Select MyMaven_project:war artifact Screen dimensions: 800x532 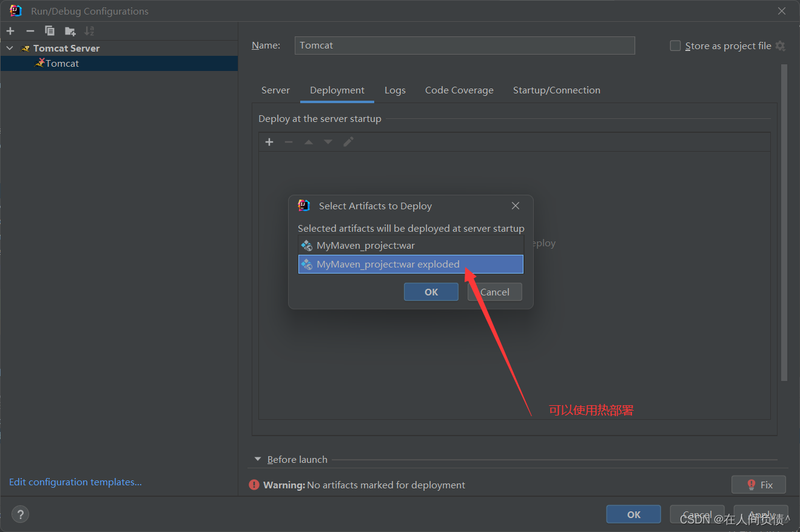411,246
